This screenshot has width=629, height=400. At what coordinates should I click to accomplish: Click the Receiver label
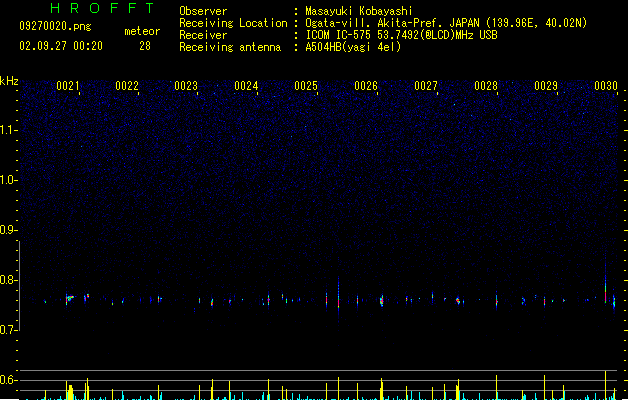(203, 35)
